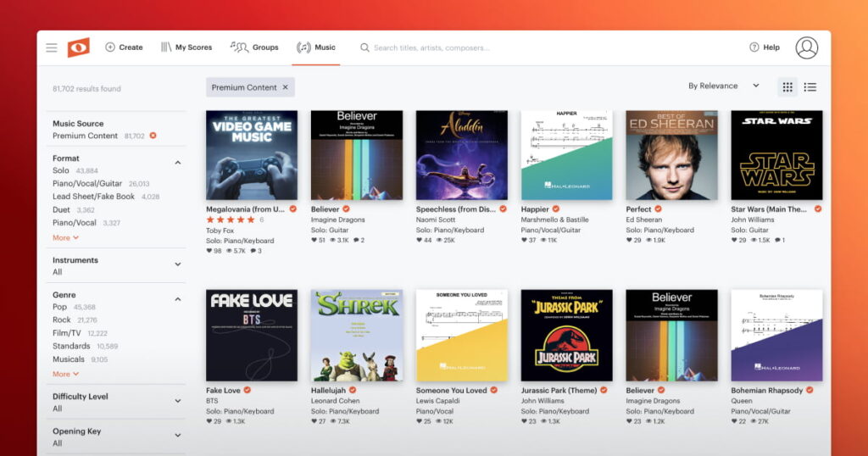Open the user profile avatar icon

tap(806, 47)
